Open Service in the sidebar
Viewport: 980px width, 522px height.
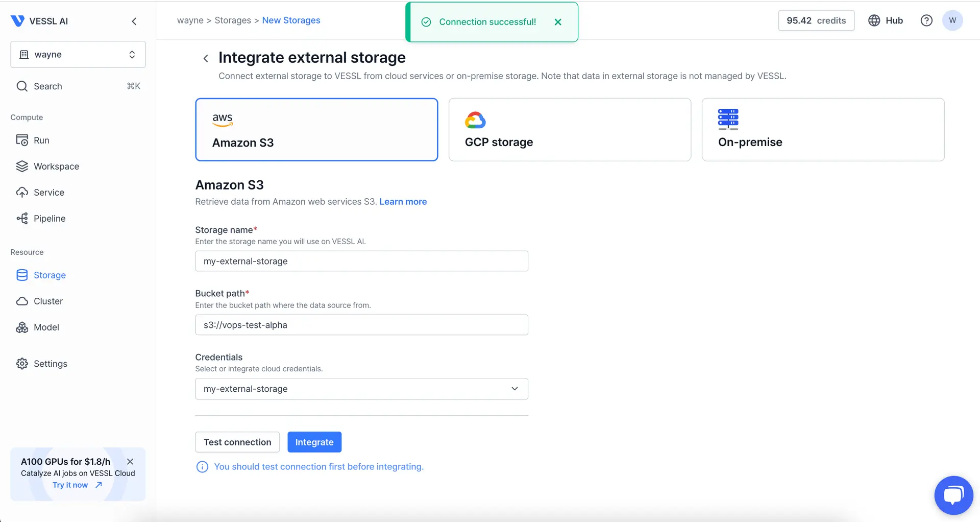coord(49,193)
